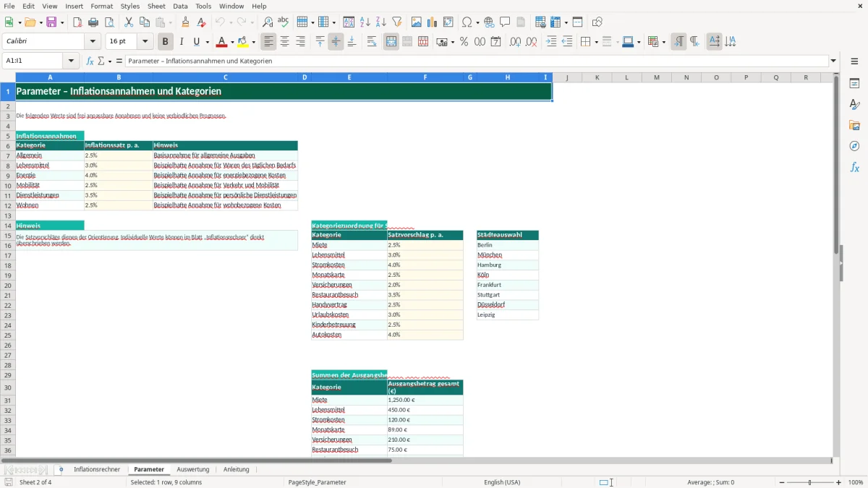Expand the Name Box dropdown
Viewport: 868px width, 488px height.
click(72, 61)
